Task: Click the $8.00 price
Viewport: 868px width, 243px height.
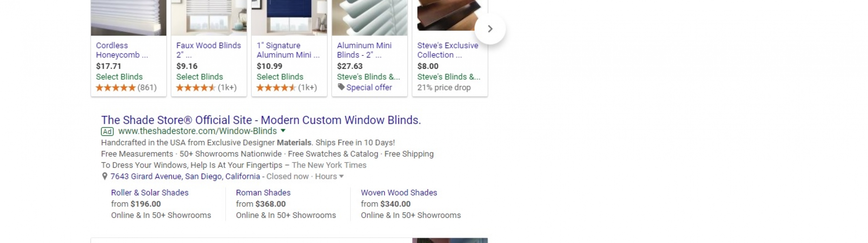Action: point(428,66)
